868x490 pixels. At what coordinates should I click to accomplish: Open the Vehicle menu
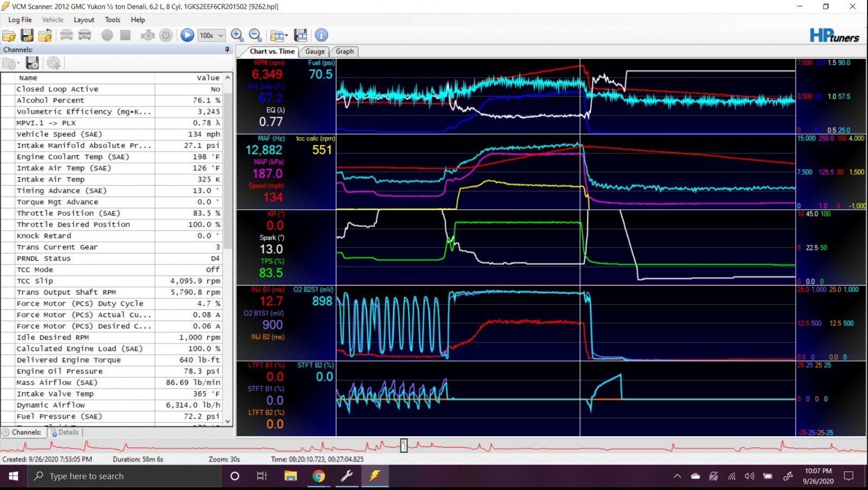(x=53, y=20)
